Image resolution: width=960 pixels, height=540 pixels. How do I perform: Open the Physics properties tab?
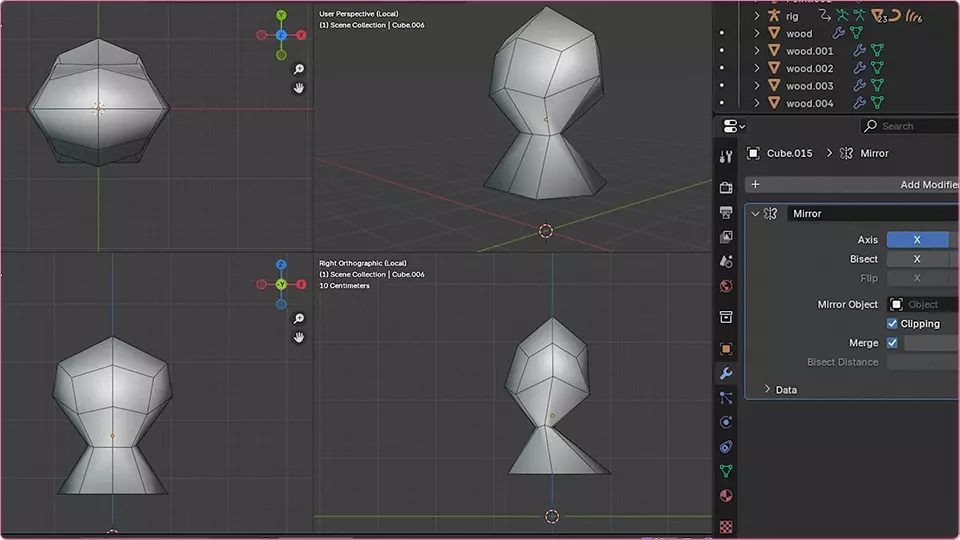(726, 422)
